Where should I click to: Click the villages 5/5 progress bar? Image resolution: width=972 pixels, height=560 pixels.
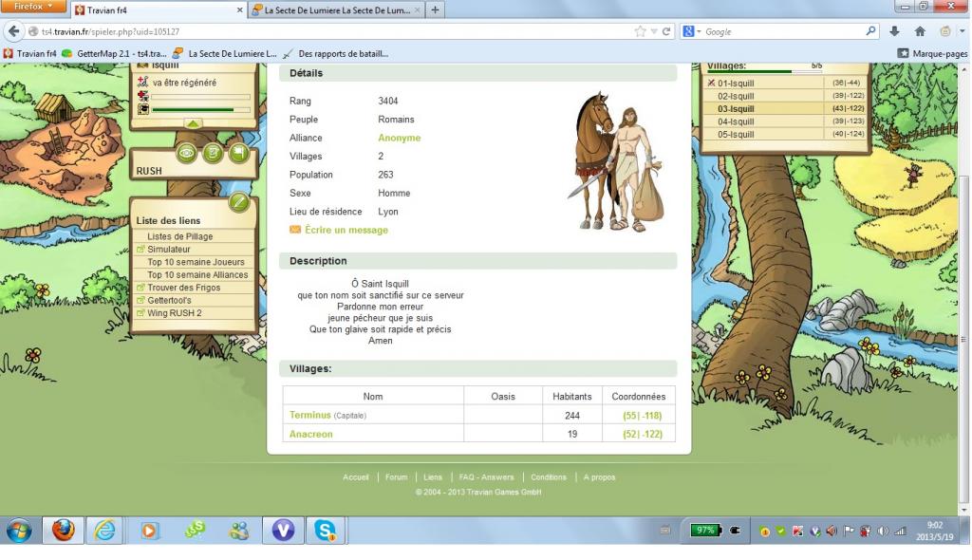click(x=765, y=72)
